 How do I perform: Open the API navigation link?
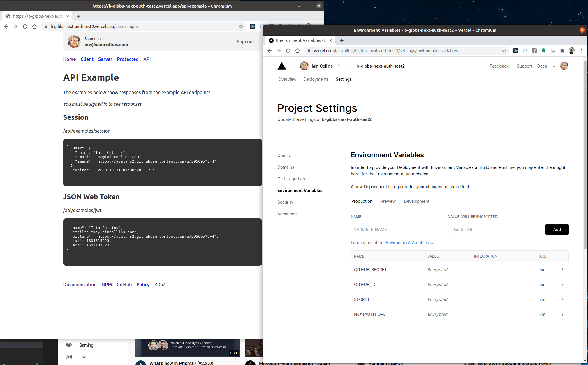(147, 59)
